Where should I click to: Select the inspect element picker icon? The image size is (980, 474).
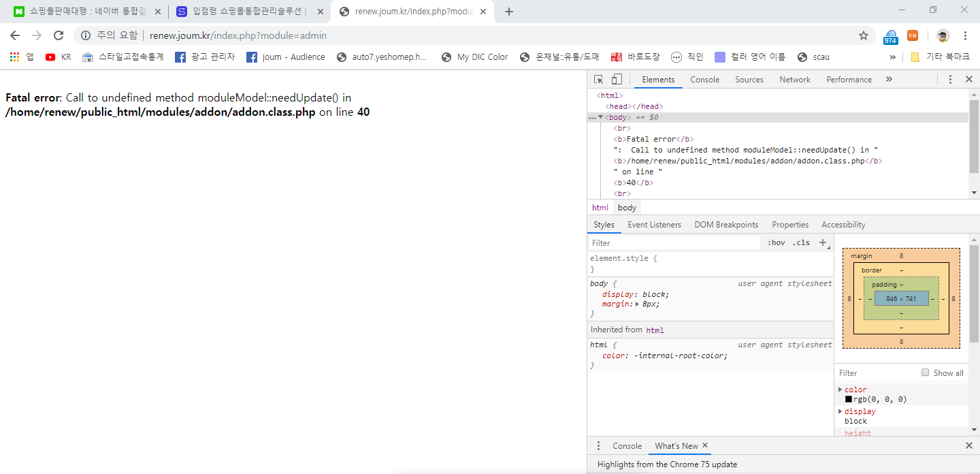599,80
